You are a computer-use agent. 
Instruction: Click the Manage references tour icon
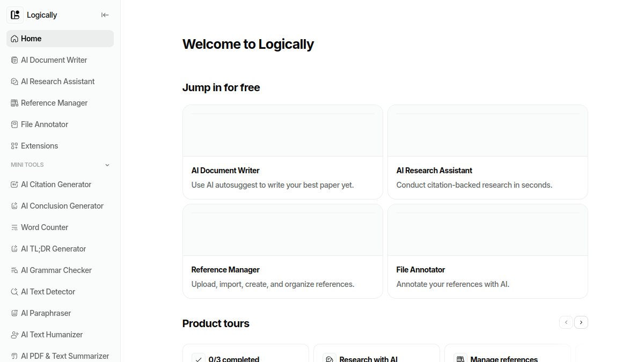460,358
